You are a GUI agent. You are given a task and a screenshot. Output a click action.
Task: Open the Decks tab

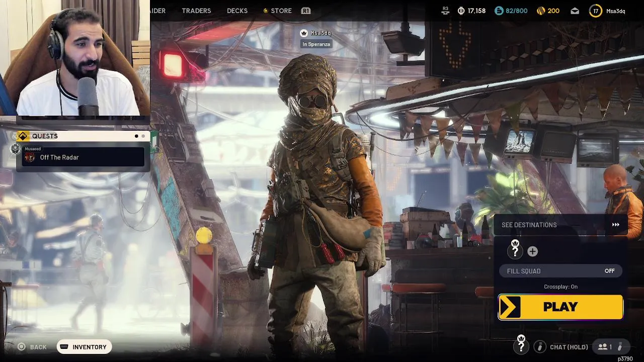coord(237,11)
